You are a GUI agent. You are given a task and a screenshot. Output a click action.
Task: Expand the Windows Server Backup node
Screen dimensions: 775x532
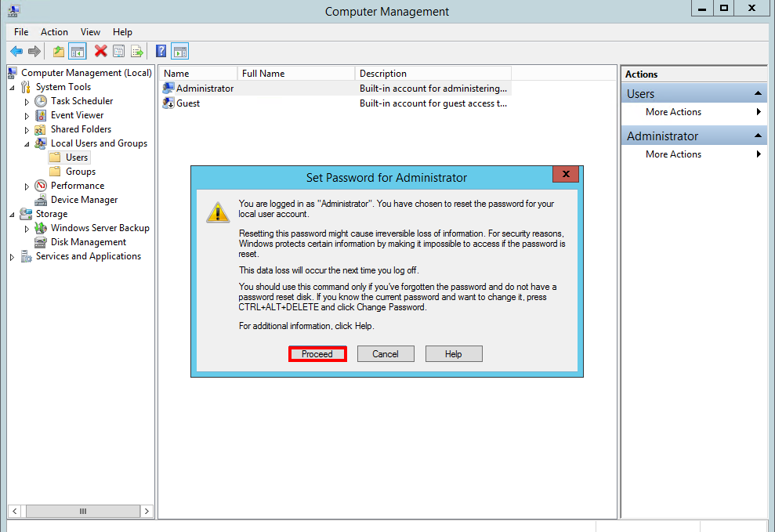(x=27, y=230)
